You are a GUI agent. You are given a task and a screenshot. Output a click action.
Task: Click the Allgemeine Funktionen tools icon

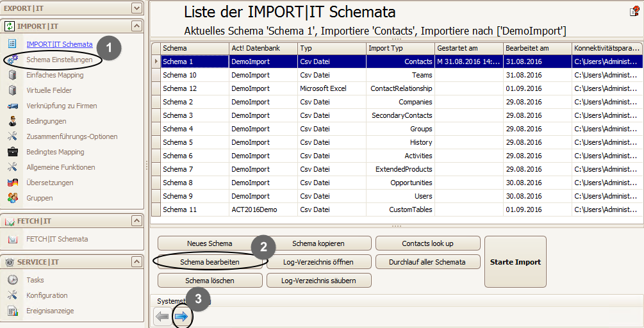coord(12,167)
